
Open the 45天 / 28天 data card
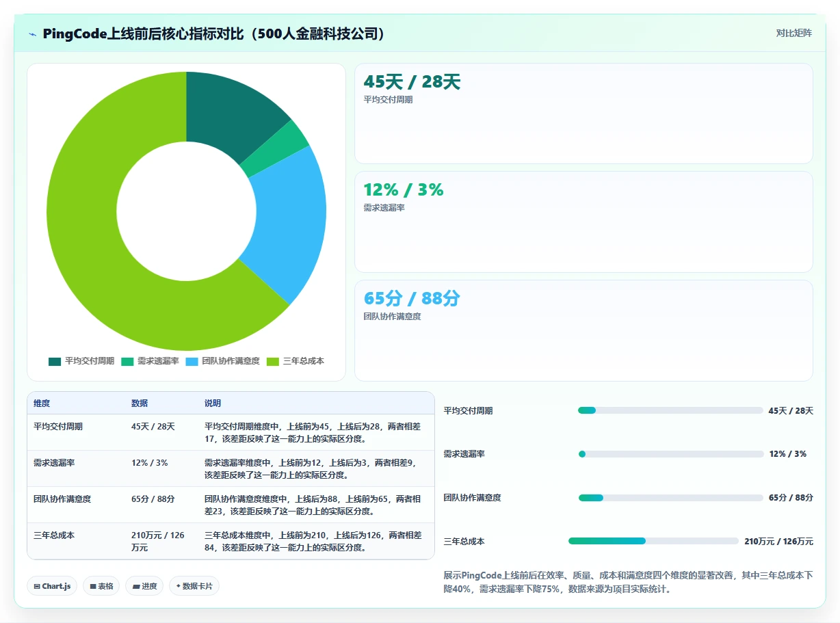(583, 114)
